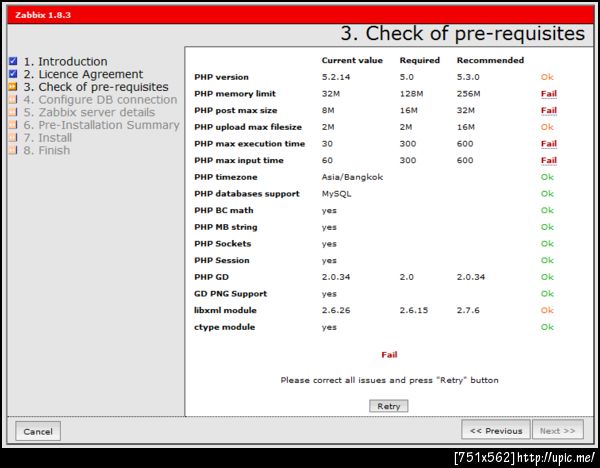Image resolution: width=600 pixels, height=468 pixels.
Task: Click the PHP max input time label
Action: (x=239, y=160)
